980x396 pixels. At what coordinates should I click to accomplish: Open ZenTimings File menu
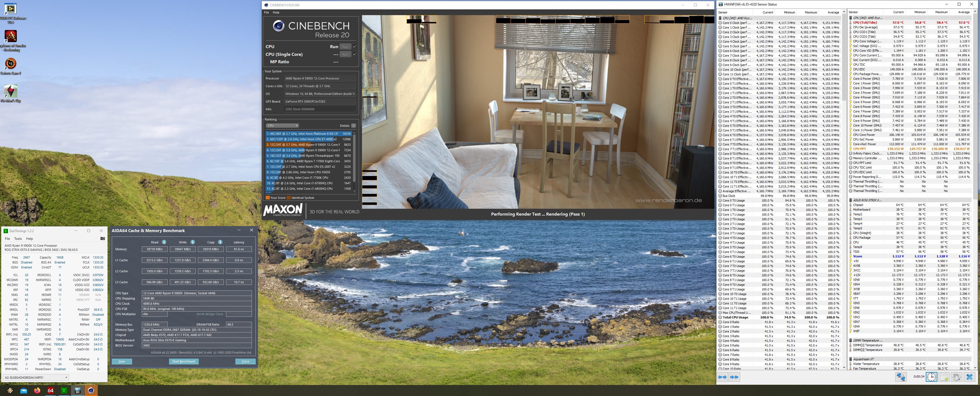7,239
